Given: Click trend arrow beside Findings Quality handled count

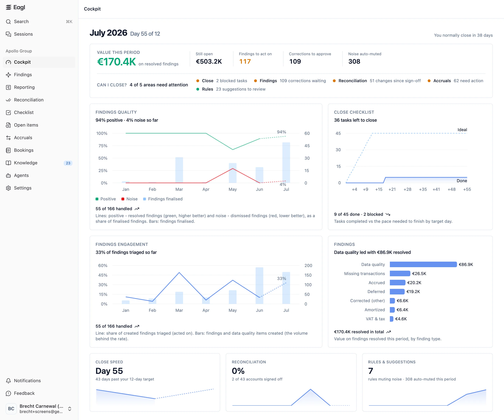Looking at the screenshot, I should click(x=137, y=209).
